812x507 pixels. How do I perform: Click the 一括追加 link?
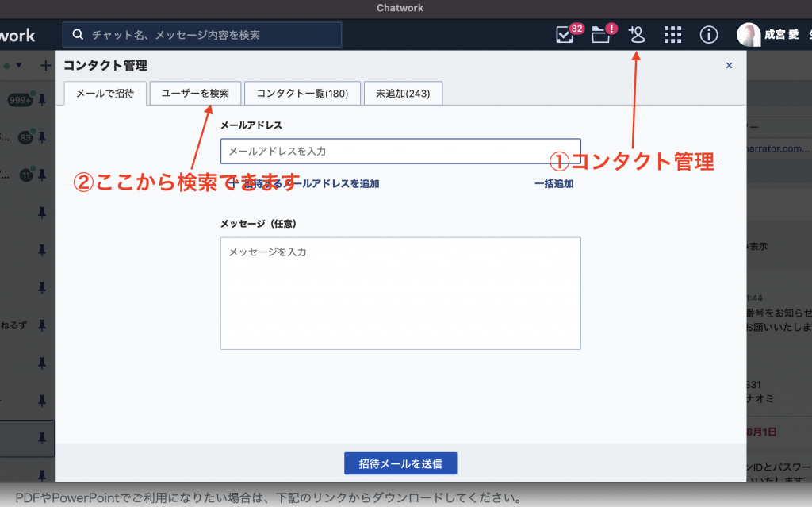[554, 183]
